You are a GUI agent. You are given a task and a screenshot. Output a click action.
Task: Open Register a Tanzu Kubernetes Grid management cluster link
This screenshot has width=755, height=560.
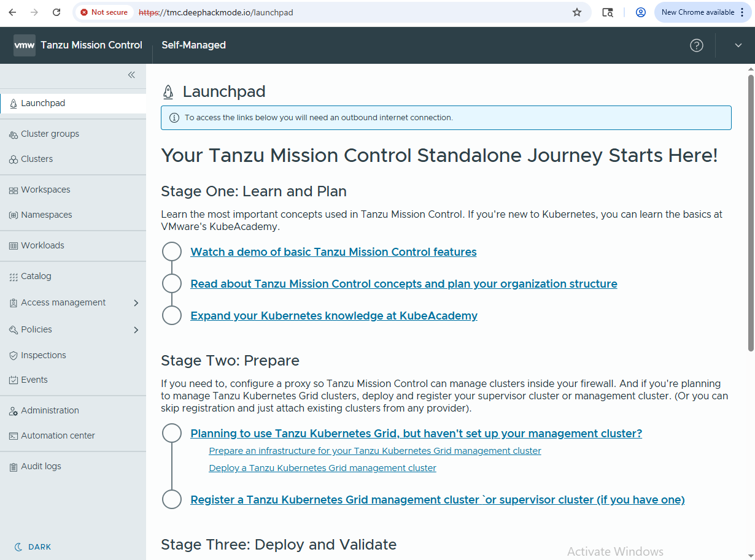coord(438,500)
